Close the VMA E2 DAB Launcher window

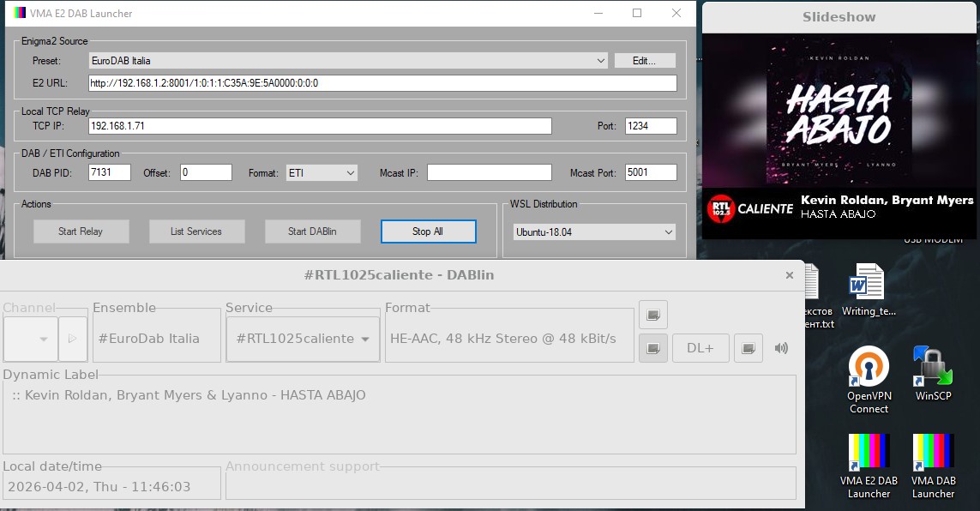(x=676, y=13)
